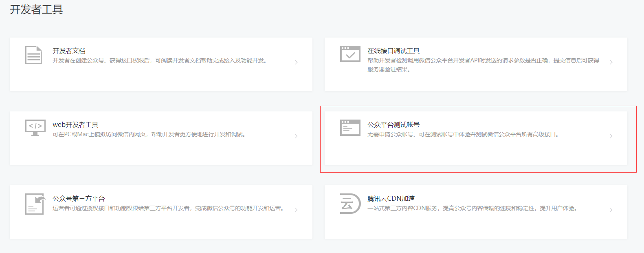Image resolution: width=644 pixels, height=253 pixels.
Task: Open the 腾讯云CDN加速 title link
Action: click(391, 198)
